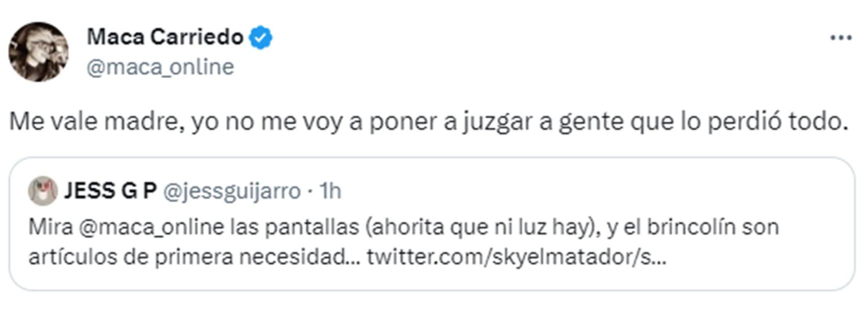The height and width of the screenshot is (311, 868).
Task: Click the Maca Carriedo display name
Action: point(165,37)
